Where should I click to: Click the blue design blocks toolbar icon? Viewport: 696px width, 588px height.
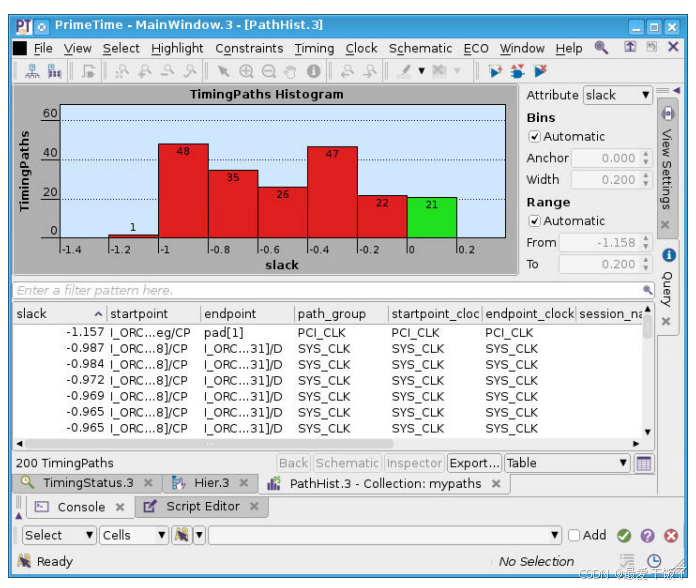(x=54, y=71)
